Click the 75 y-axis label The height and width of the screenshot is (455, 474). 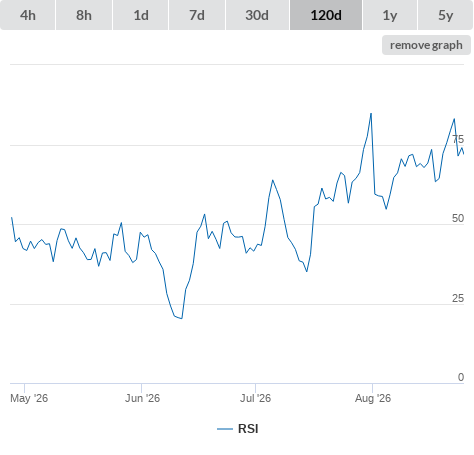(458, 139)
